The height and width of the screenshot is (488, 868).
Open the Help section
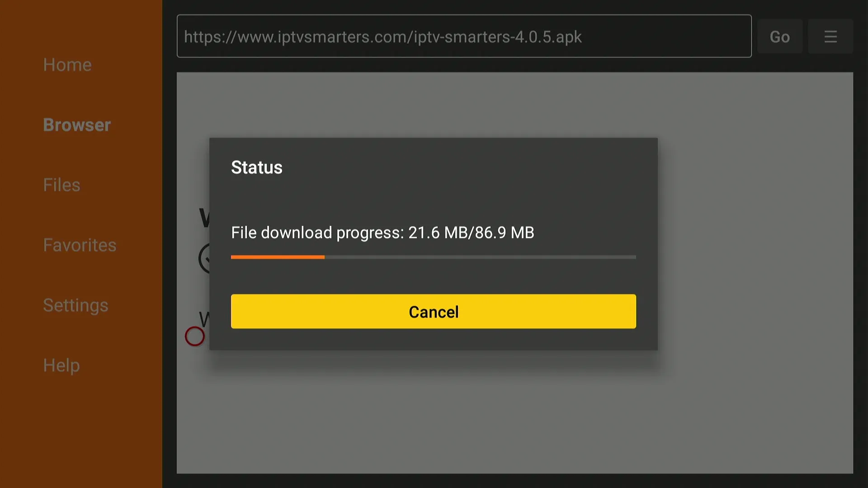pos(61,365)
